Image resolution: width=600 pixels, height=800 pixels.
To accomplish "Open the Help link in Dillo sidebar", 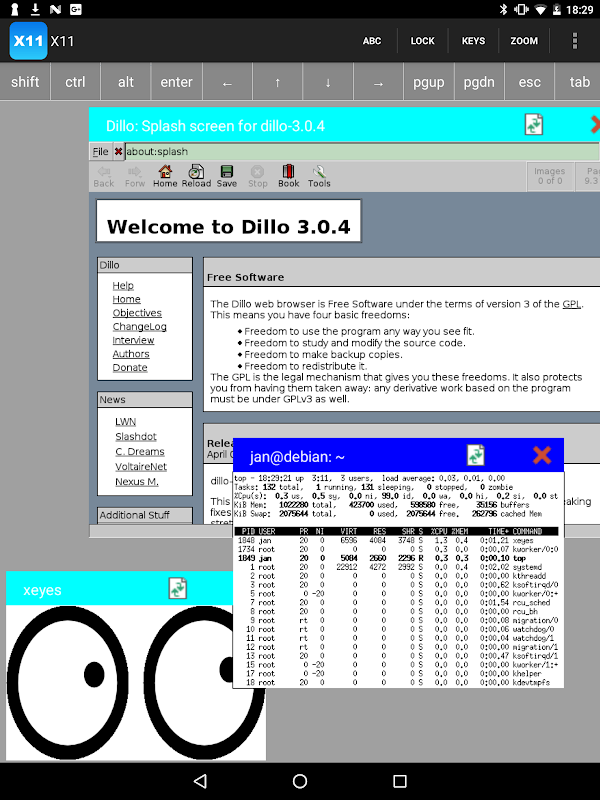I will 123,286.
